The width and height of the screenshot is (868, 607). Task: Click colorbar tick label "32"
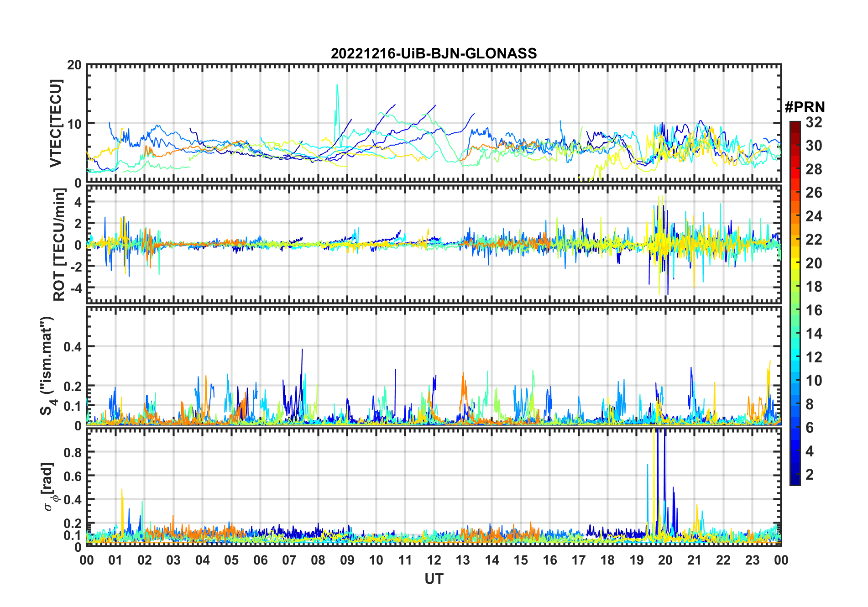pyautogui.click(x=814, y=122)
